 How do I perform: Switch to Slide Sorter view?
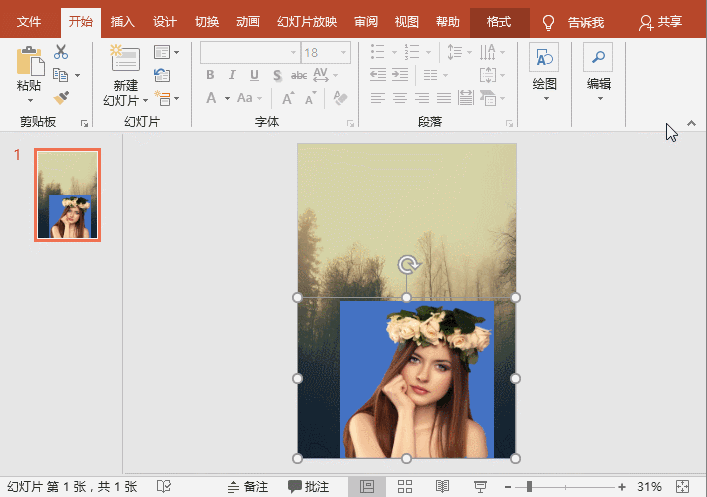(x=405, y=487)
